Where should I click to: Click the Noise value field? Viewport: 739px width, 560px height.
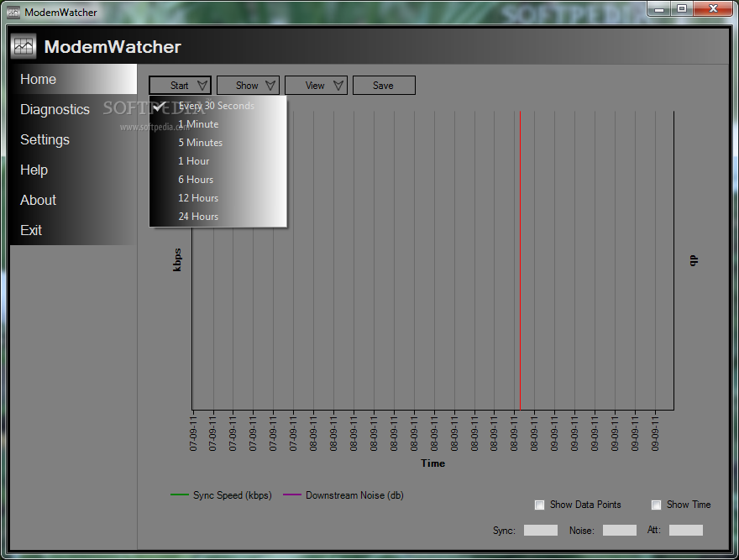pos(620,531)
